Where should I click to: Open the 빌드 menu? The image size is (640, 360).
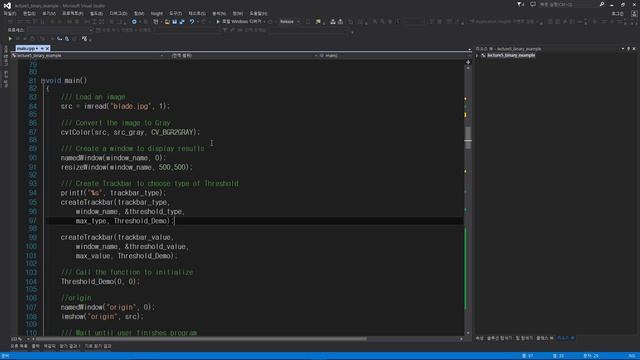(96, 13)
